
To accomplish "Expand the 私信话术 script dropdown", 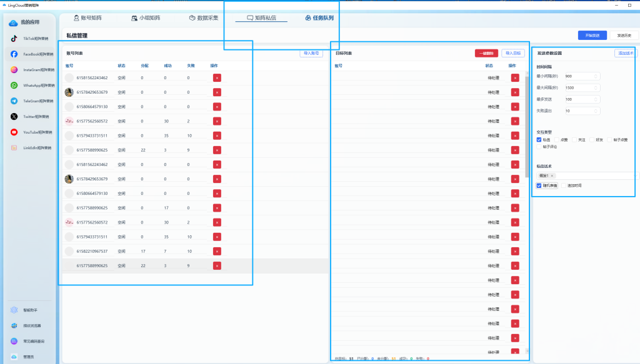I will (x=586, y=175).
